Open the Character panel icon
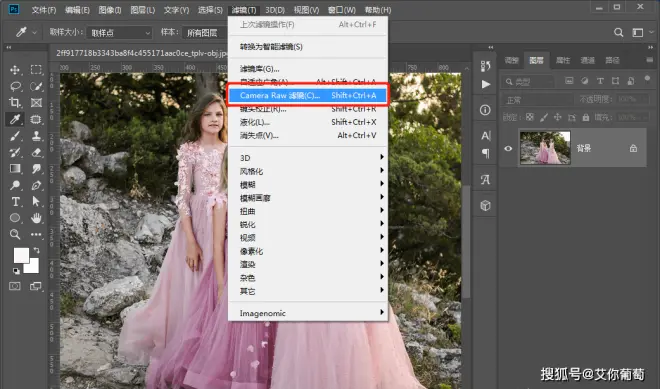This screenshot has height=389, width=660. (485, 136)
